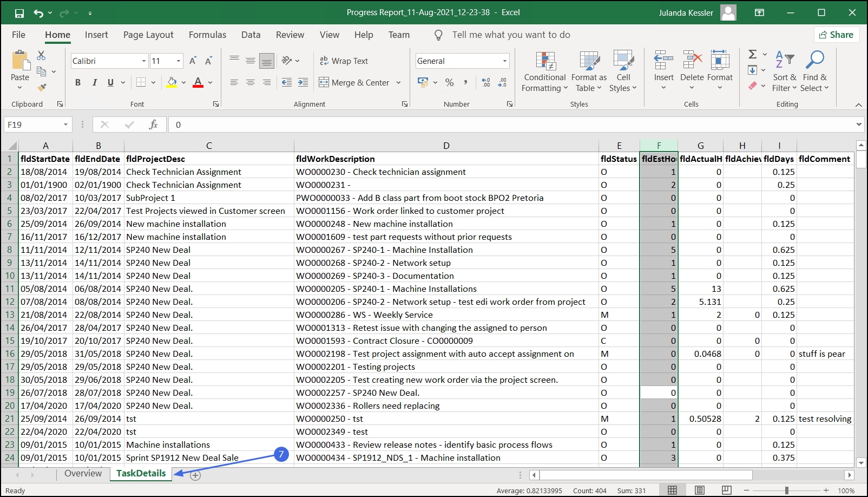Click the Share button

coord(836,35)
